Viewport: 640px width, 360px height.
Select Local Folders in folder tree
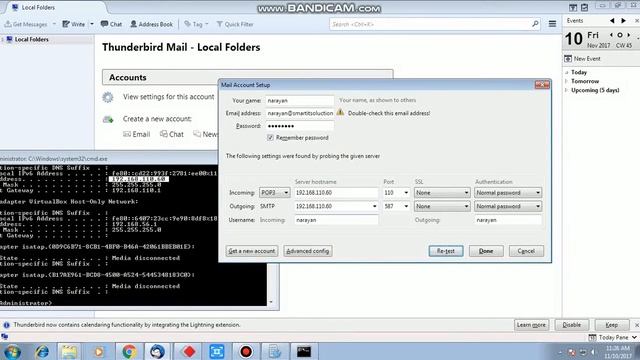tap(31, 39)
